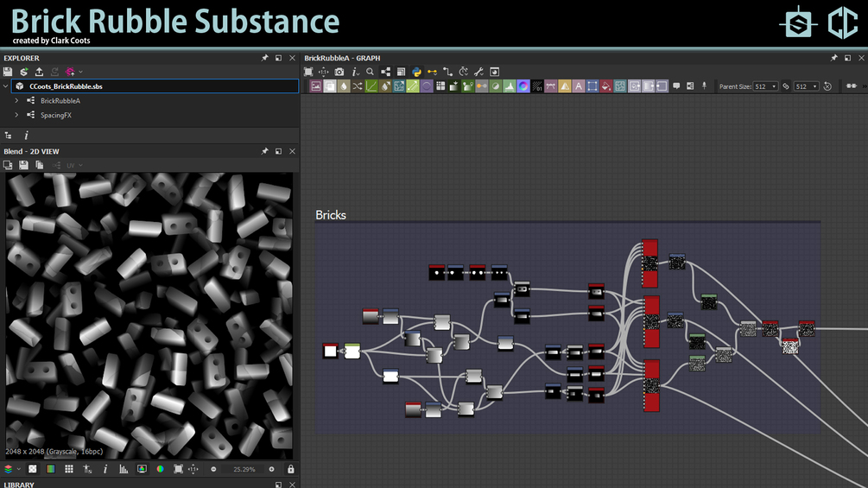868x488 pixels.
Task: Click the magnifier search icon in graph toolbar
Action: pyautogui.click(x=370, y=72)
